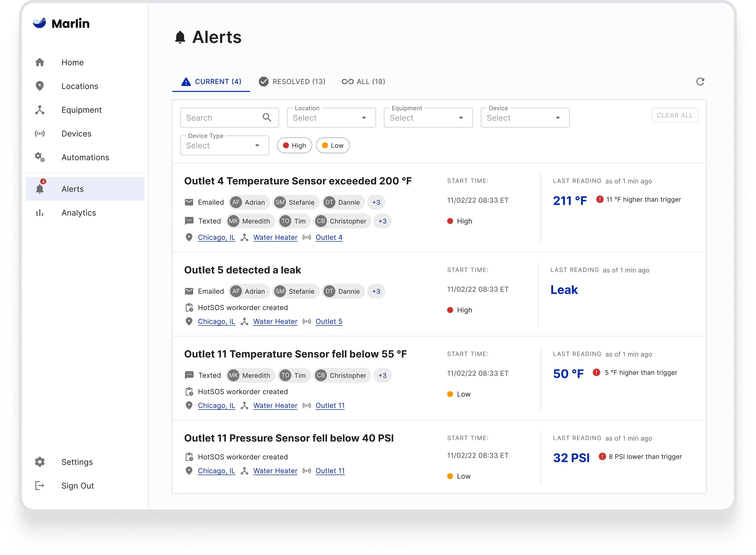Click the Locations pin icon in sidebar
The width and height of the screenshot is (756, 555).
tap(40, 86)
